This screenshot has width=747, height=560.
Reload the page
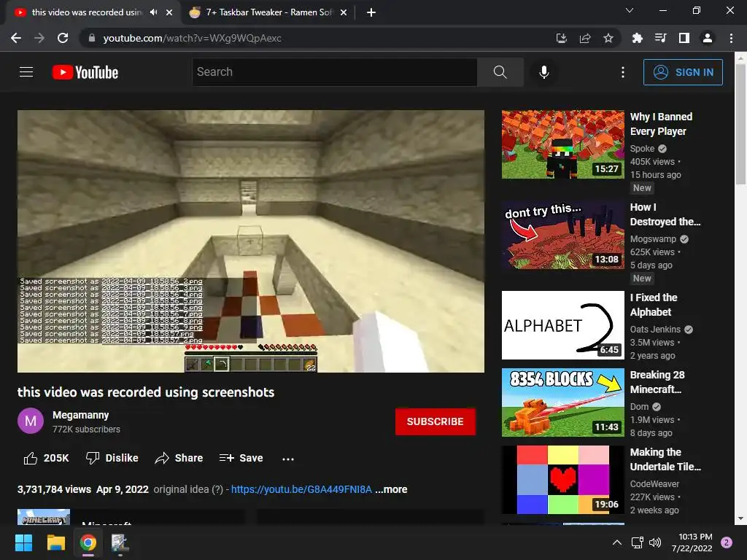click(x=63, y=38)
